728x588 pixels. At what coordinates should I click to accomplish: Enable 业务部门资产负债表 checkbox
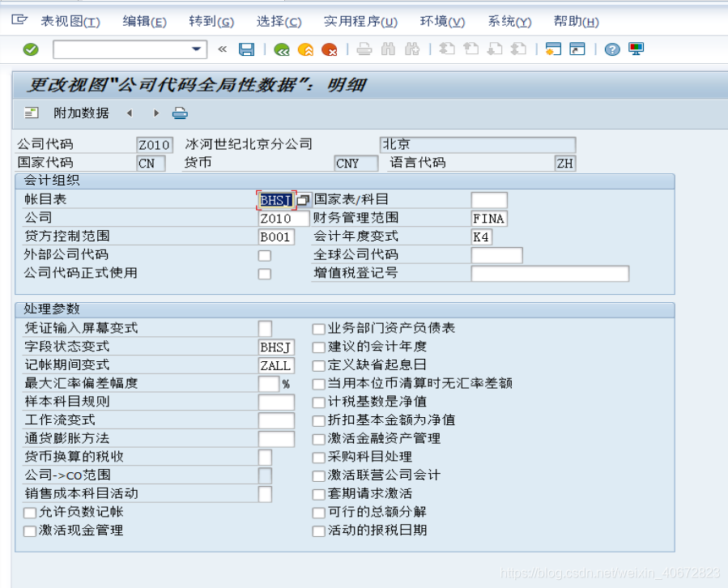click(318, 330)
